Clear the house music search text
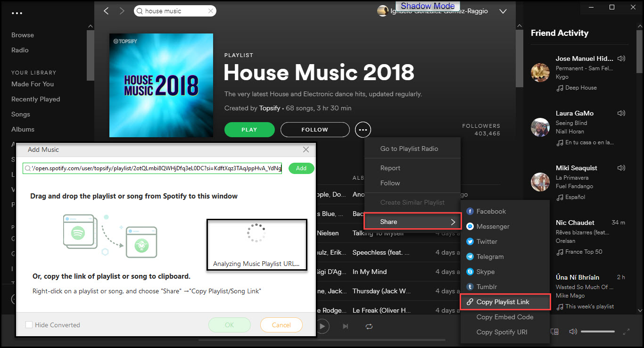The width and height of the screenshot is (644, 348). tap(210, 11)
